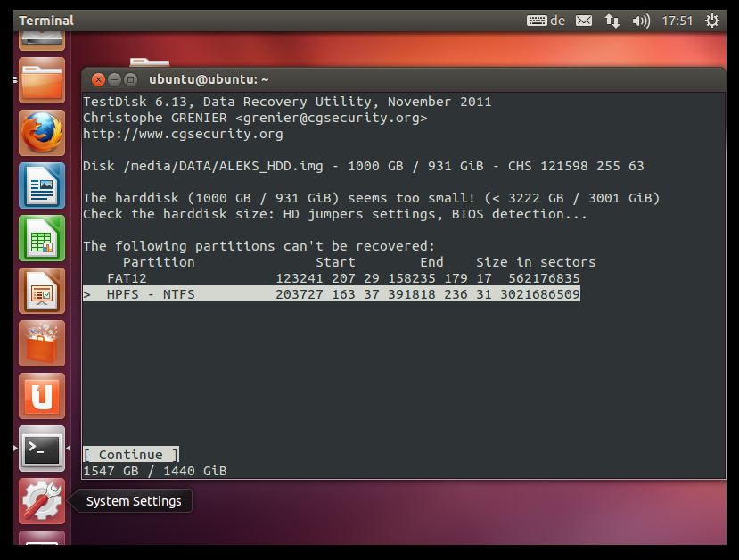Click the 'Check the harddisk size' line
739x560 pixels.
tap(335, 214)
